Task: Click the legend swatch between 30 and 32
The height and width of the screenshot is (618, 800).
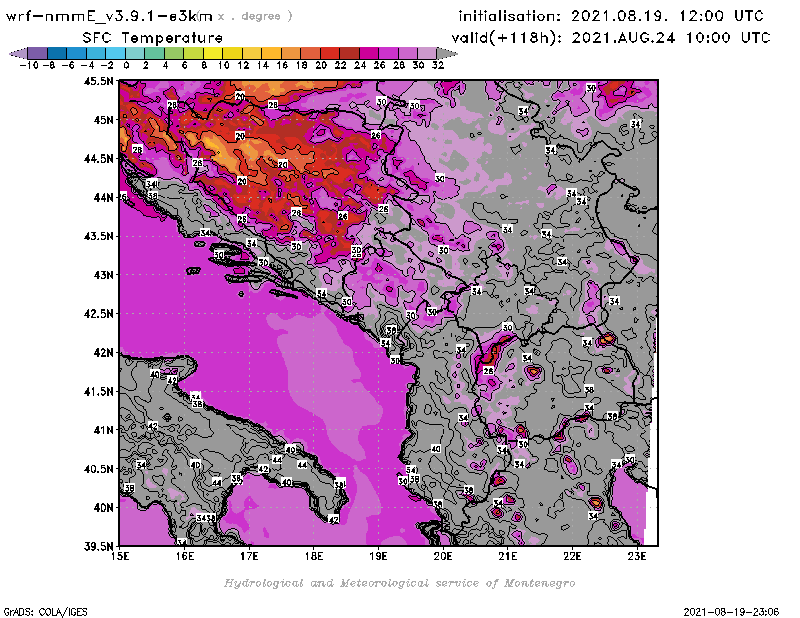Action: coord(427,53)
